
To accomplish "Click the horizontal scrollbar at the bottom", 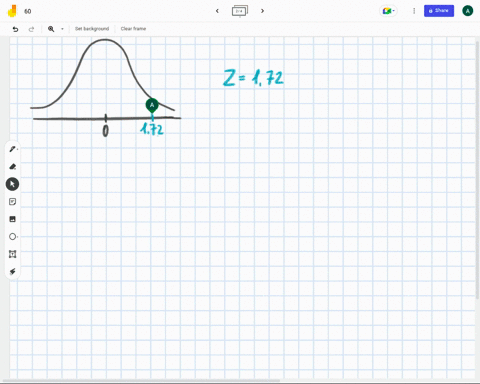I will tap(142, 381).
